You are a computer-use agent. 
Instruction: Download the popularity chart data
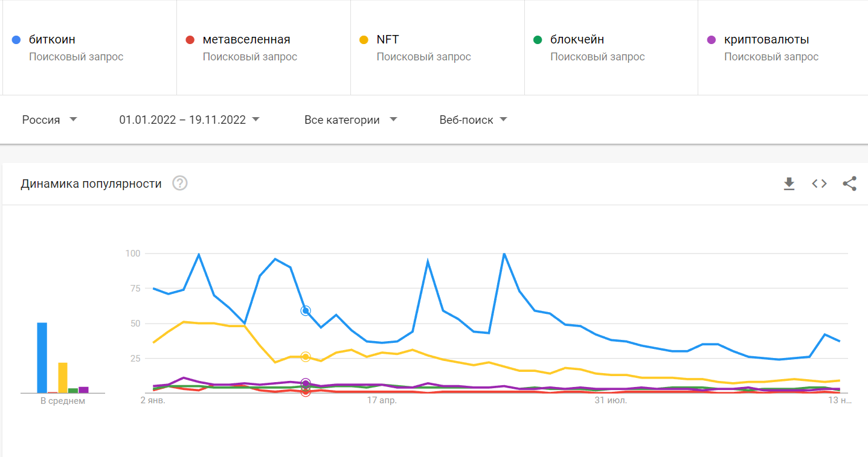[789, 184]
